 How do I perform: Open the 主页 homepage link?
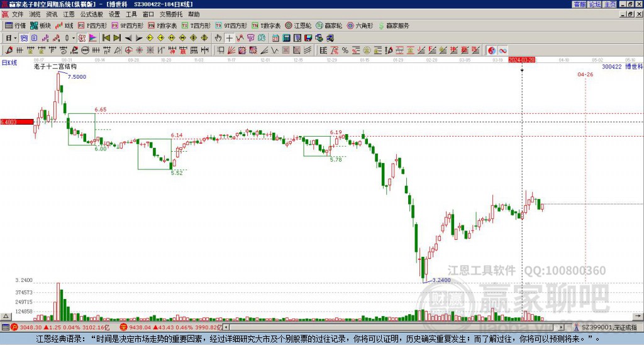click(610, 4)
